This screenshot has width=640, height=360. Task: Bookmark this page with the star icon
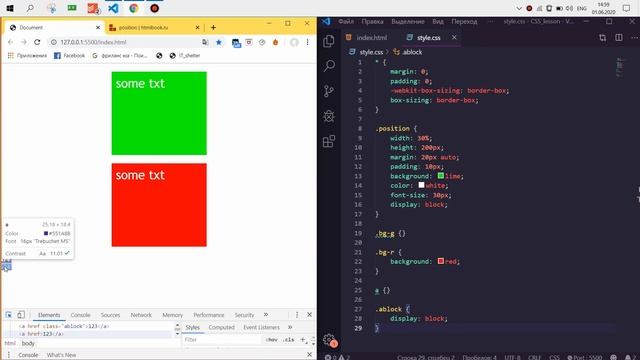(219, 42)
